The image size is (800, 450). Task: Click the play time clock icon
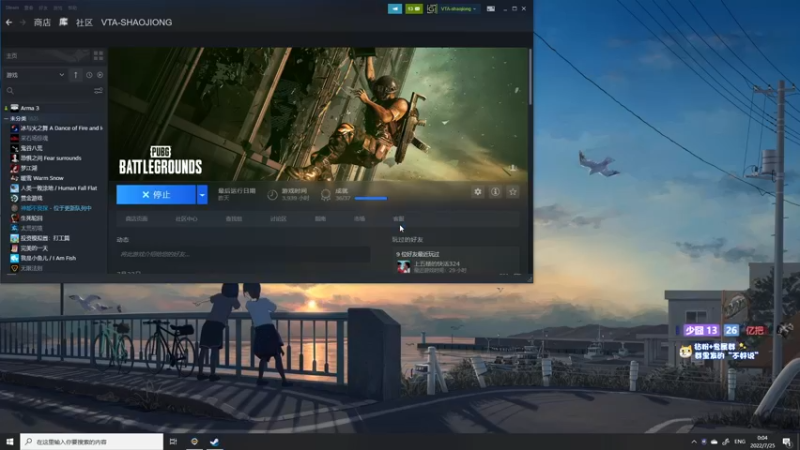pos(272,194)
